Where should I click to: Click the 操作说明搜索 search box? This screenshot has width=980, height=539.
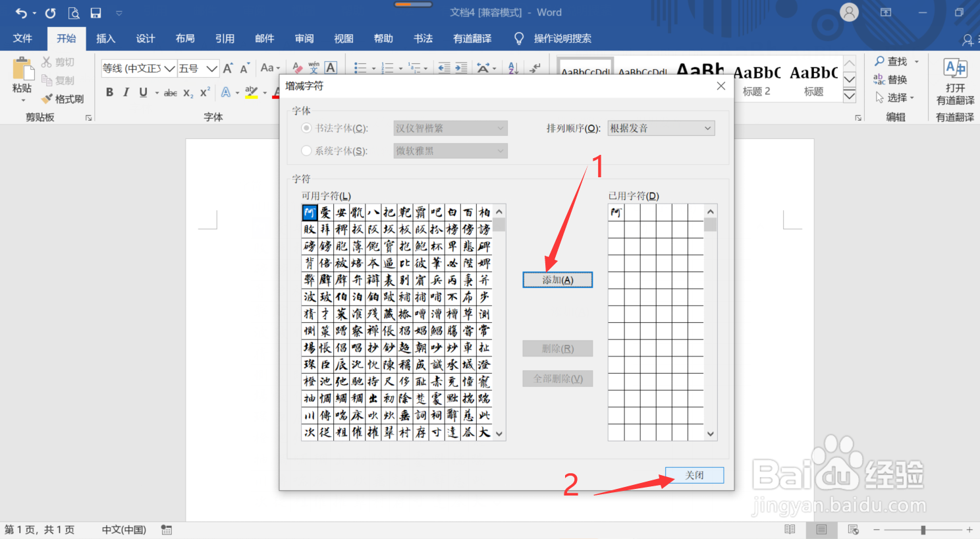tap(562, 38)
